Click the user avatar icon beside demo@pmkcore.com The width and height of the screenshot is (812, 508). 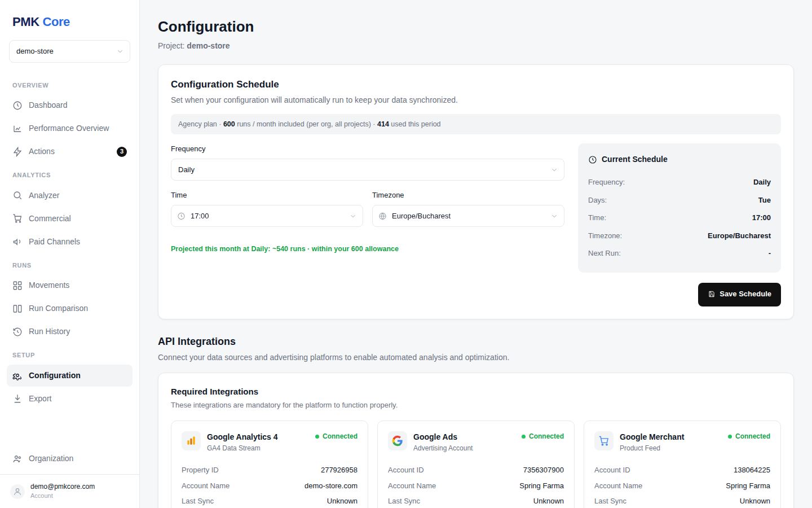(x=17, y=492)
